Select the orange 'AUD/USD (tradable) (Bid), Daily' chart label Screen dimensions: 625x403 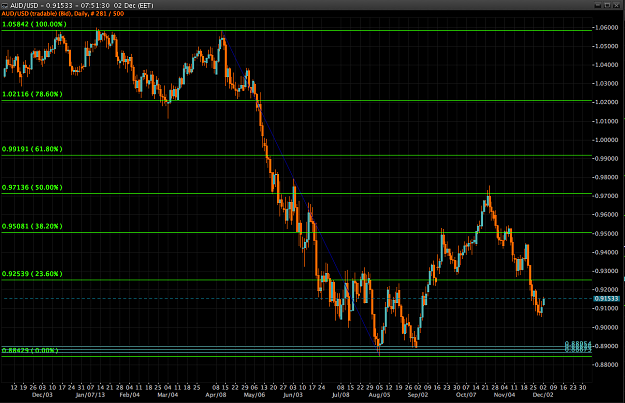coord(63,14)
